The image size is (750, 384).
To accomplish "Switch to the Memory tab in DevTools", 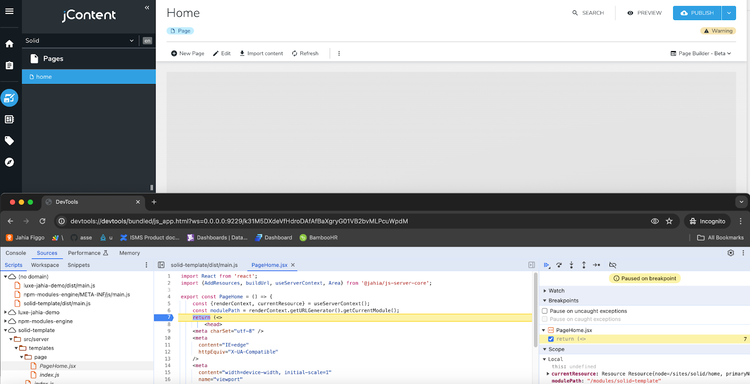I will pos(130,253).
